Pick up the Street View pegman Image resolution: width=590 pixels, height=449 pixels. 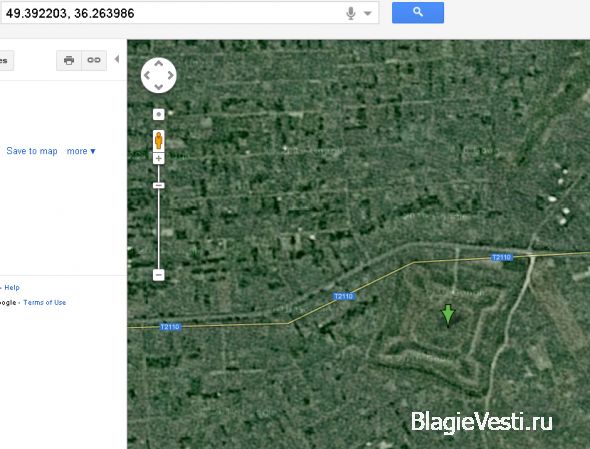tap(158, 140)
